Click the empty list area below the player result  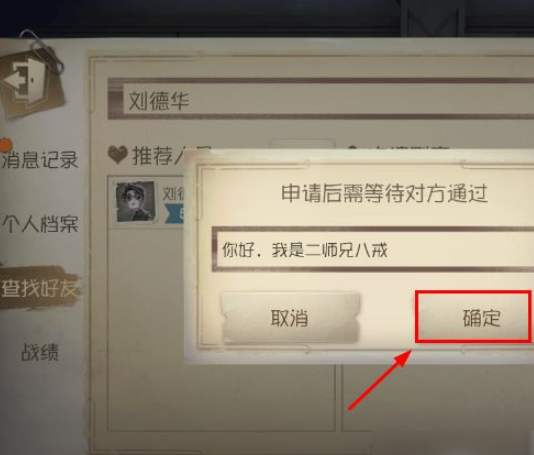coord(221,397)
